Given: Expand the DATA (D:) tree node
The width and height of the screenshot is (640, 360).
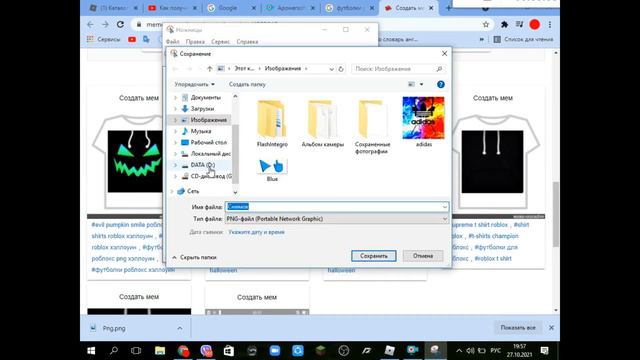Looking at the screenshot, I should (x=176, y=165).
